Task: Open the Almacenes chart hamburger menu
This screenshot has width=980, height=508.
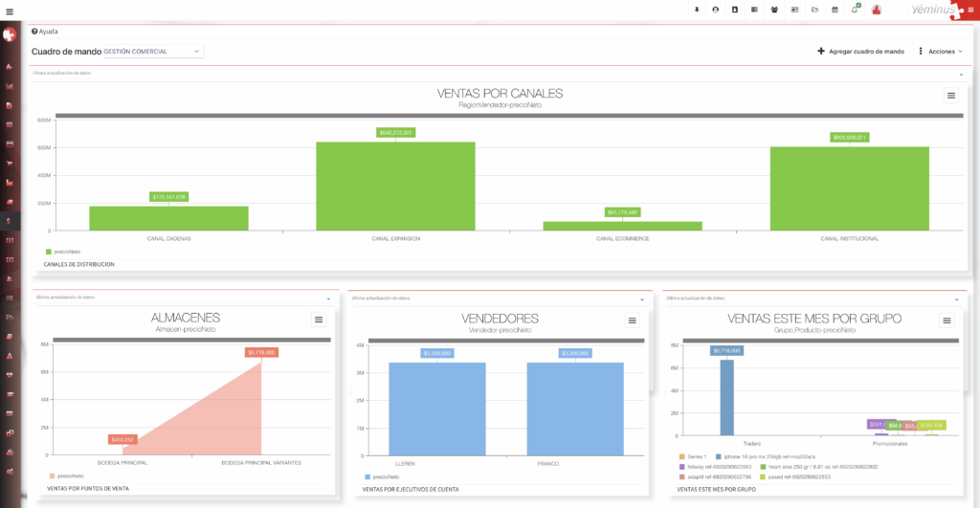Action: click(319, 320)
